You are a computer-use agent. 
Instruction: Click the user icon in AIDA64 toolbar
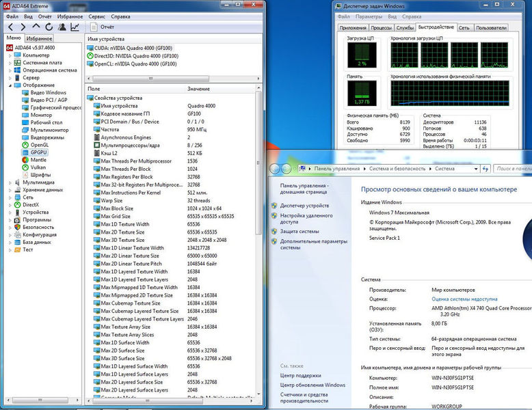click(x=62, y=27)
